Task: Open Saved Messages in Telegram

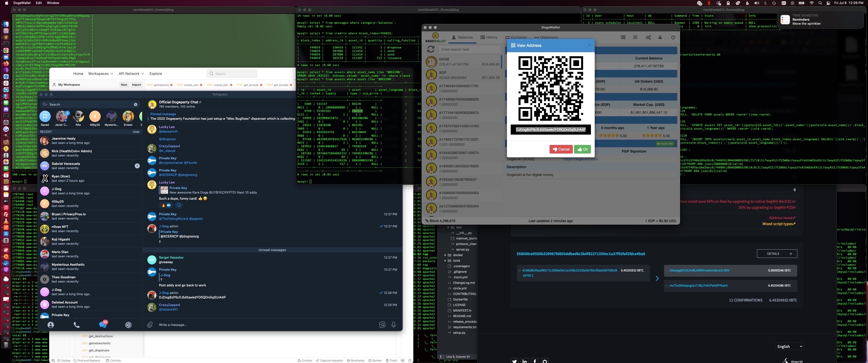Action: click(45, 118)
